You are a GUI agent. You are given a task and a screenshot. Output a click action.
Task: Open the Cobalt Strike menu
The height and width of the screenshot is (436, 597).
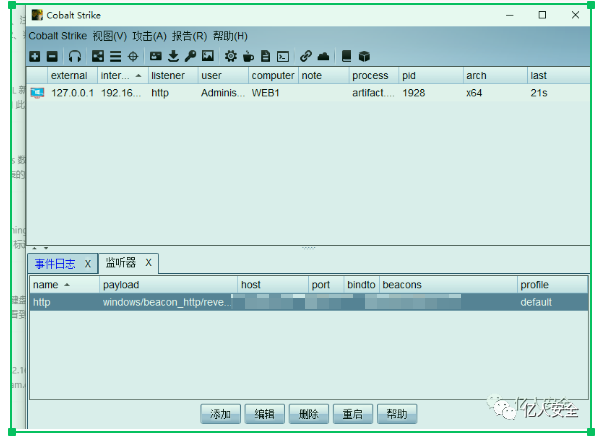tap(58, 36)
